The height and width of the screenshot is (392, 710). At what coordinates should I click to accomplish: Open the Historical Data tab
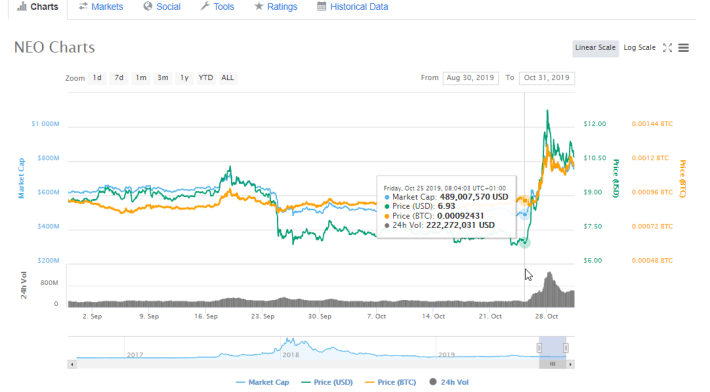pos(353,7)
